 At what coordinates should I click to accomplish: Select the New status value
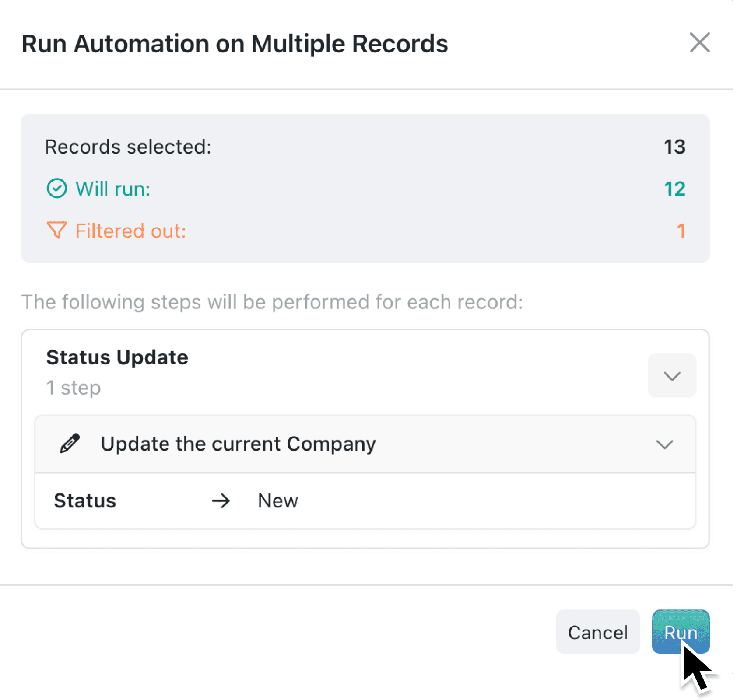point(277,501)
